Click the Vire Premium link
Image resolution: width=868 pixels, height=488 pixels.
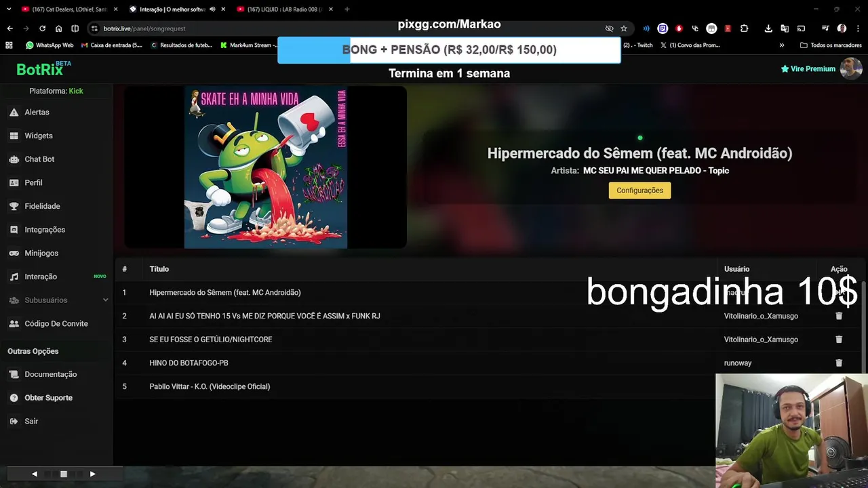[x=808, y=68]
